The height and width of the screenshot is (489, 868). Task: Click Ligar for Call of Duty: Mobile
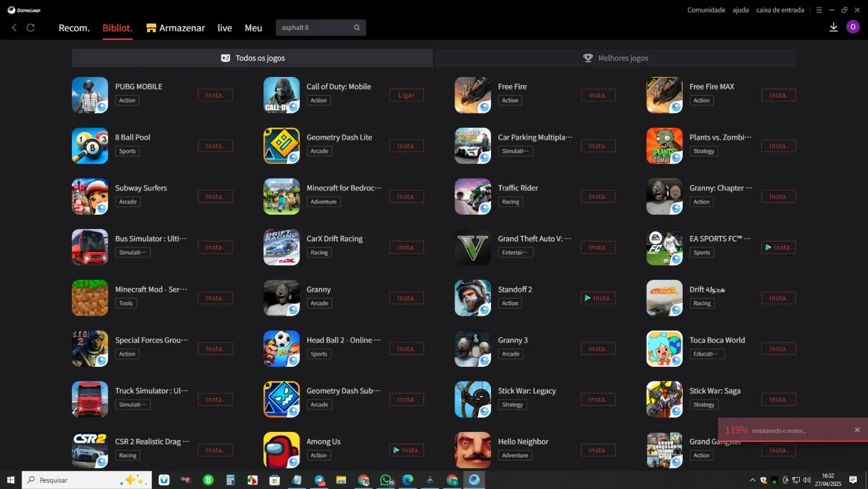click(407, 95)
